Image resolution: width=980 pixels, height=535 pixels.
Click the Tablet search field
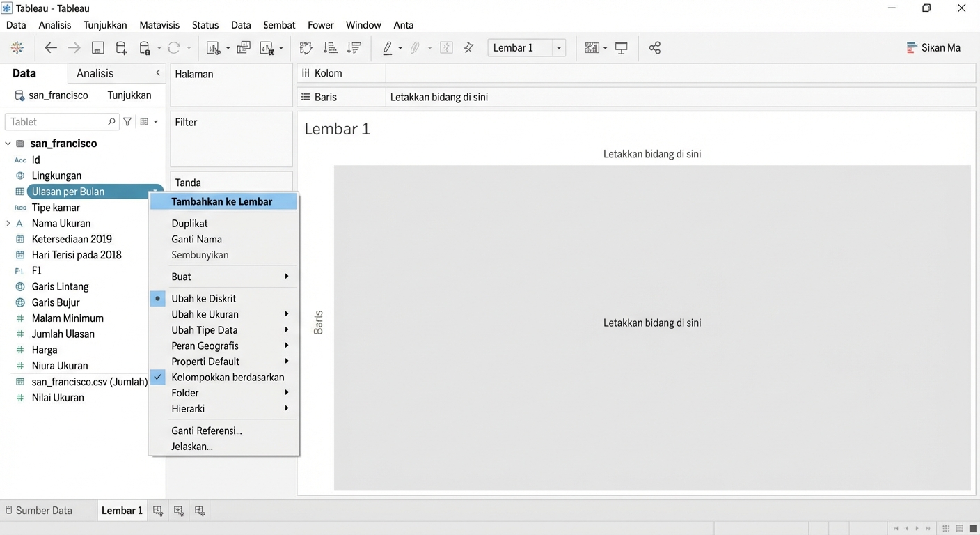(57, 122)
